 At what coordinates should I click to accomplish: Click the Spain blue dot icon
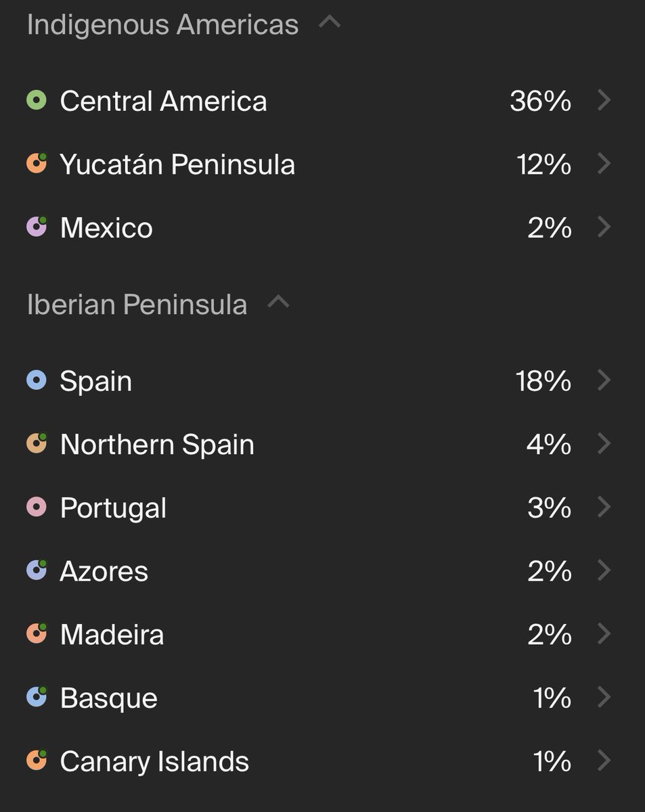coord(37,380)
